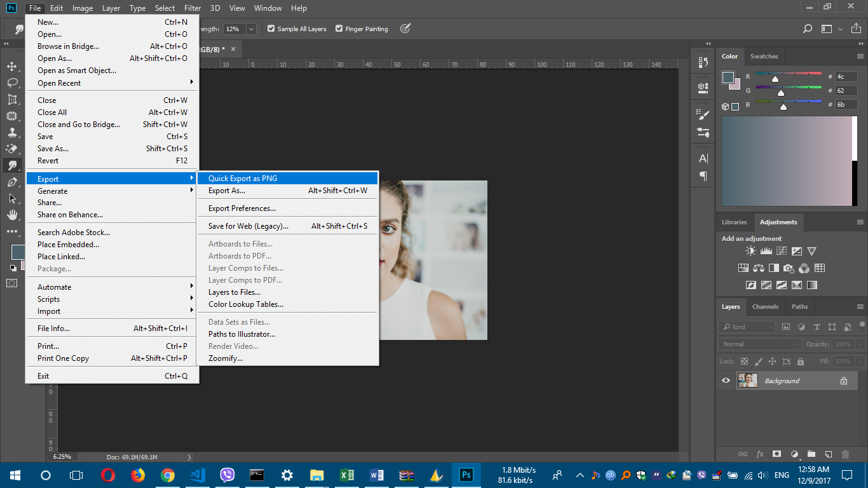Toggle Quick Mask mode icon
The width and height of the screenshot is (868, 488).
pyautogui.click(x=12, y=283)
